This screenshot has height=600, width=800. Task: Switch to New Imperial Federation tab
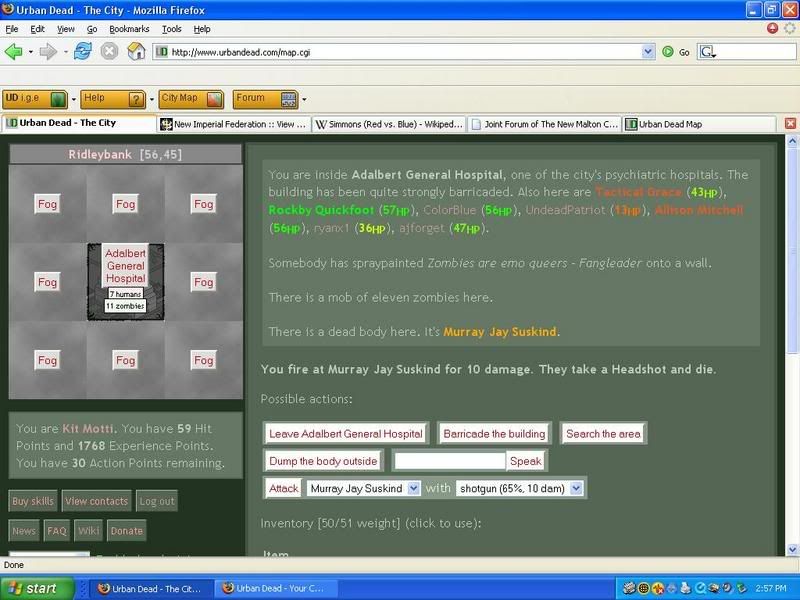[x=234, y=124]
